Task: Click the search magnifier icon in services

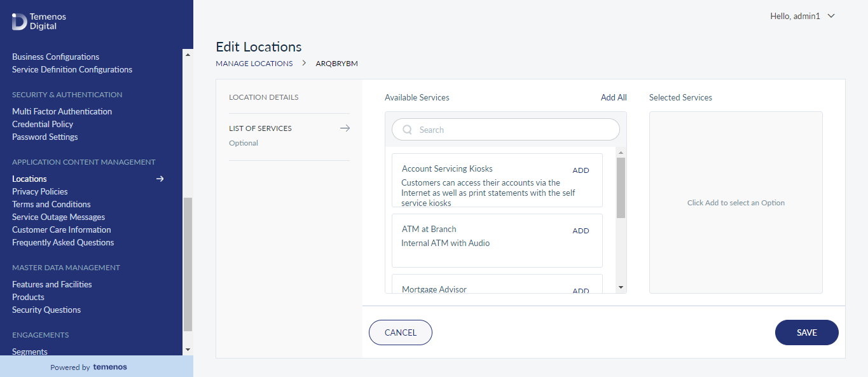Action: tap(408, 130)
